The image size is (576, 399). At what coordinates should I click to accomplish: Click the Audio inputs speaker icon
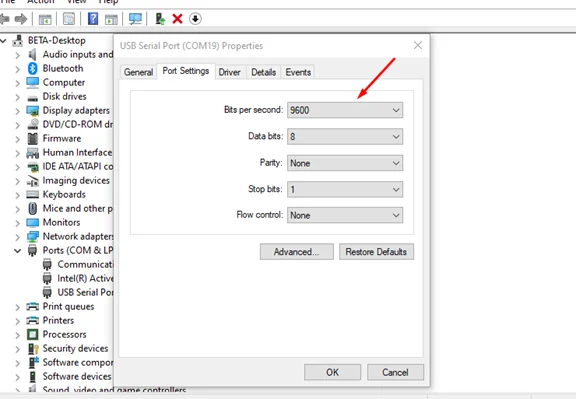pos(33,54)
